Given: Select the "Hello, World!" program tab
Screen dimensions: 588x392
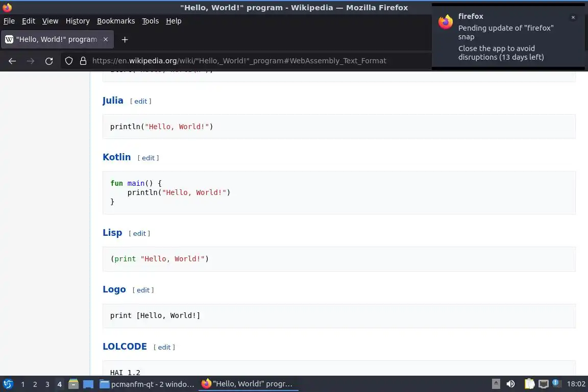Looking at the screenshot, I should click(57, 39).
